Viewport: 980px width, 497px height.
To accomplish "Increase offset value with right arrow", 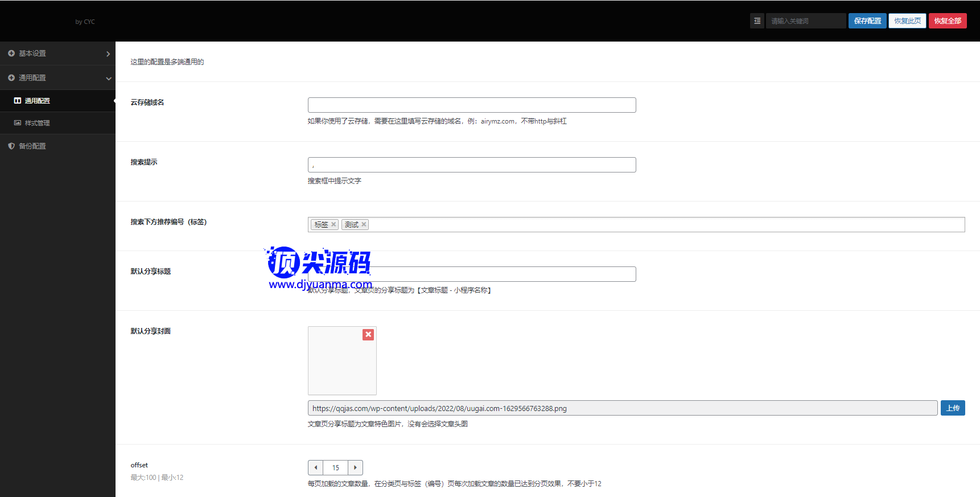I will 355,468.
